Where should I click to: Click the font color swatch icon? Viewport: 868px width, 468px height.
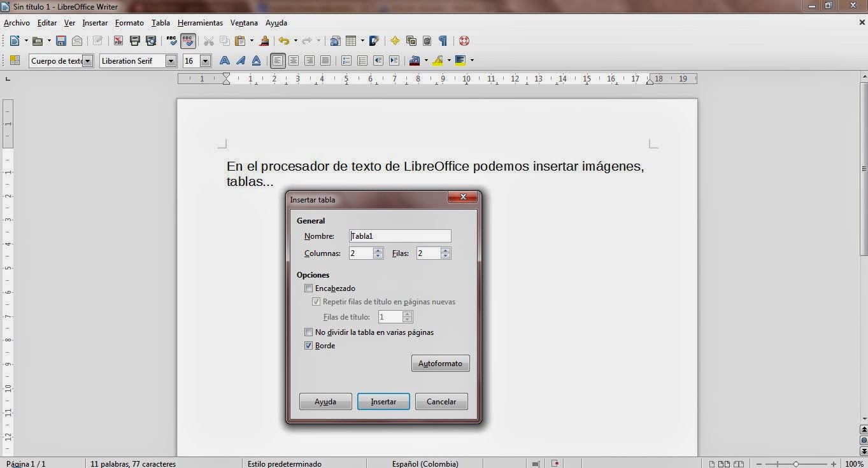point(415,60)
